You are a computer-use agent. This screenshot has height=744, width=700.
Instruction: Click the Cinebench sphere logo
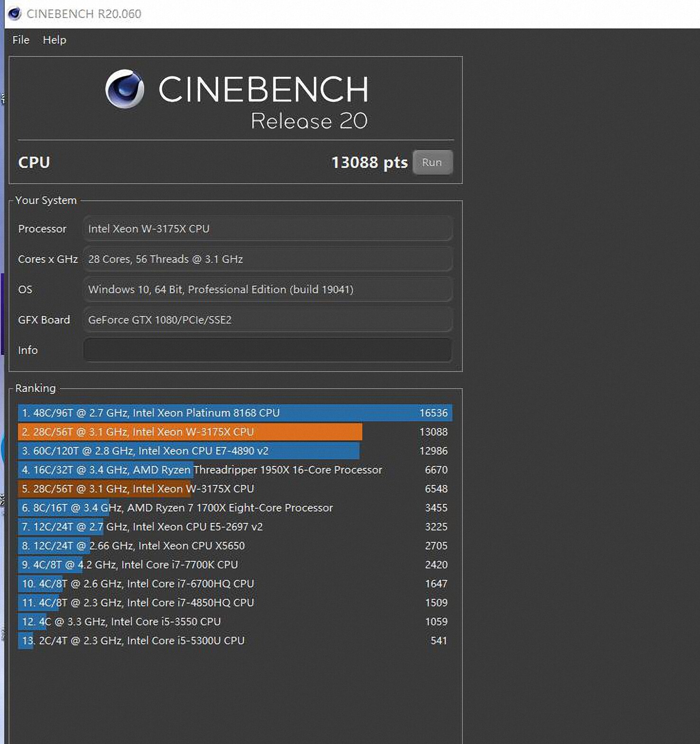[x=125, y=89]
